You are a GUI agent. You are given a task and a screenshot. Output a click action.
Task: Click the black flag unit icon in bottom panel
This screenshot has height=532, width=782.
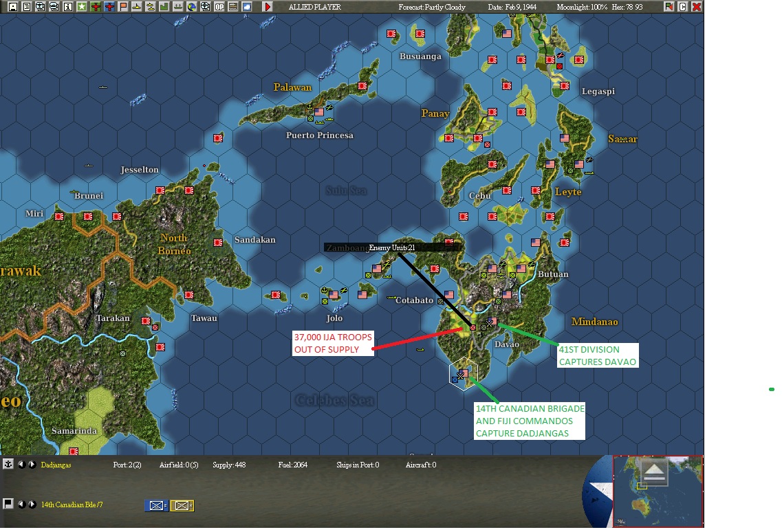pyautogui.click(x=8, y=504)
